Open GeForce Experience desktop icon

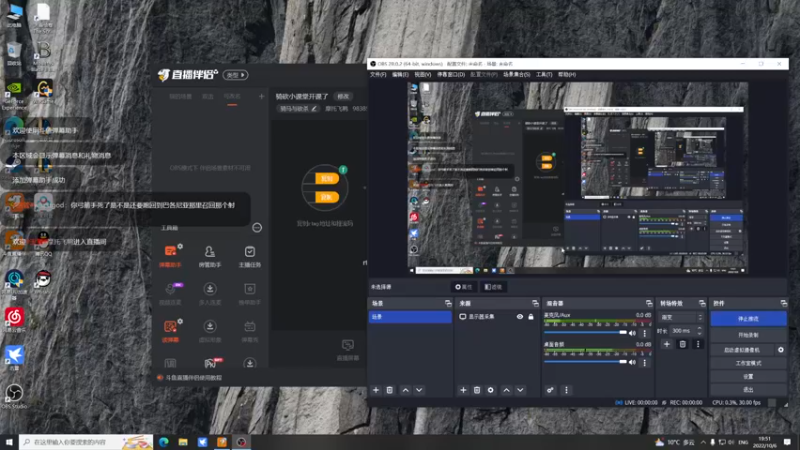[14, 95]
